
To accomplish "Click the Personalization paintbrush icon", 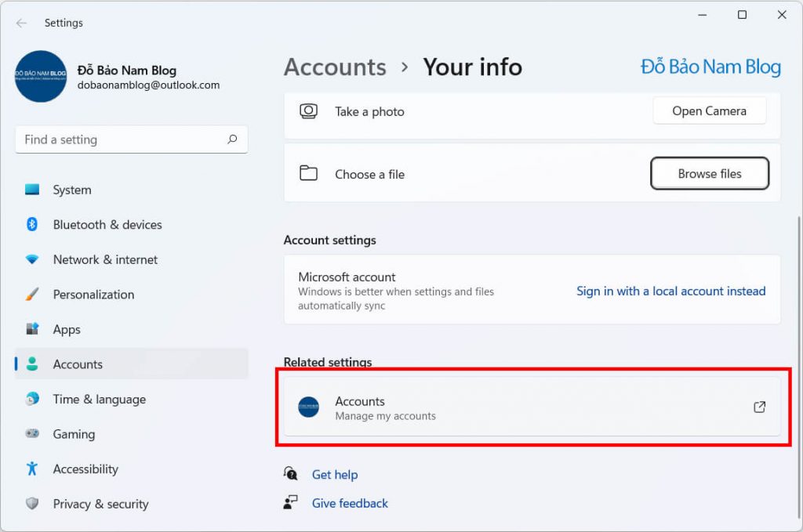I will [x=32, y=294].
